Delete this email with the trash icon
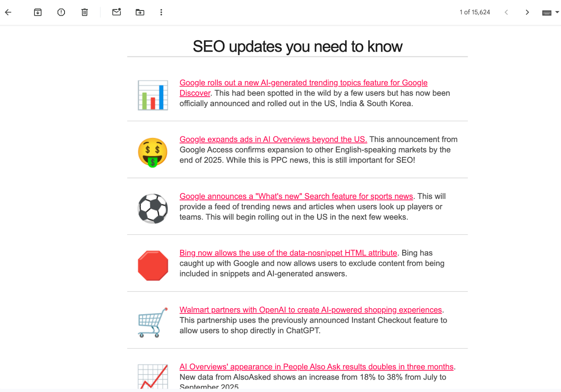 click(85, 12)
